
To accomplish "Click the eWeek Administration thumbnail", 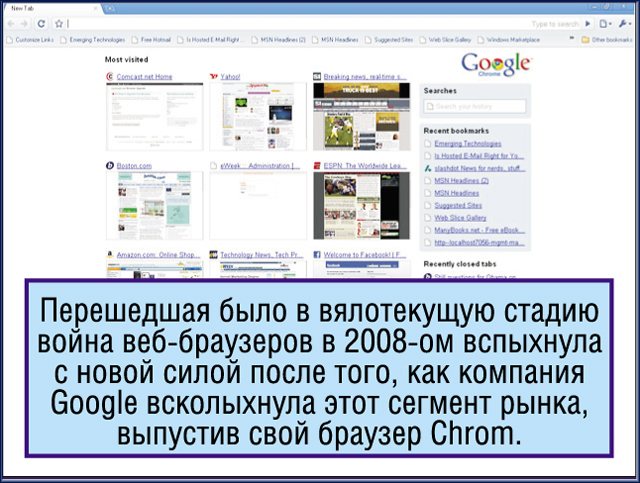I will coord(258,205).
